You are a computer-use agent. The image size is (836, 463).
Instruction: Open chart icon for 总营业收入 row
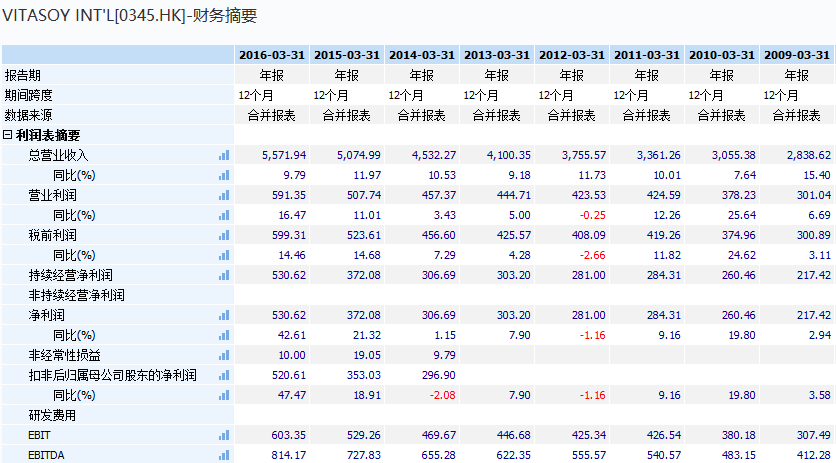(224, 155)
